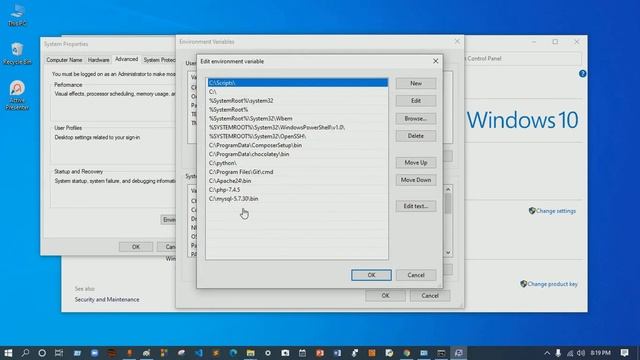Switch to Hardware tab in System Properties
640x360 pixels.
(98, 60)
